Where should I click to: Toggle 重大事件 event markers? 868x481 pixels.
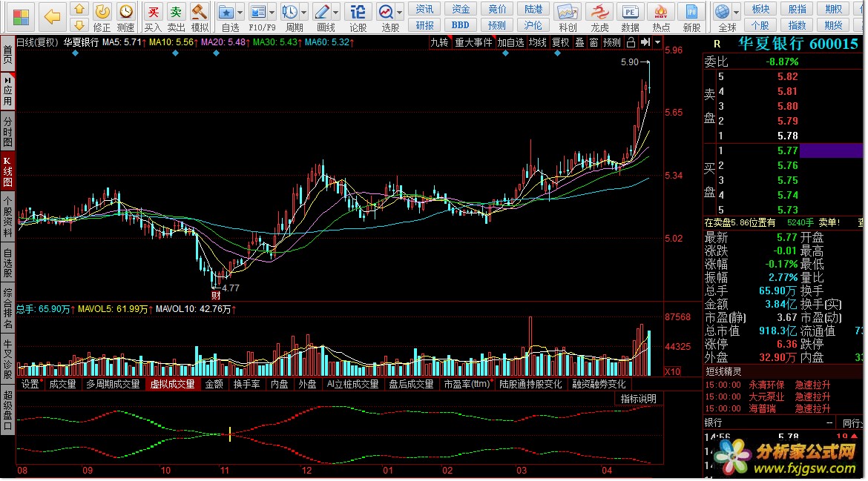point(473,42)
